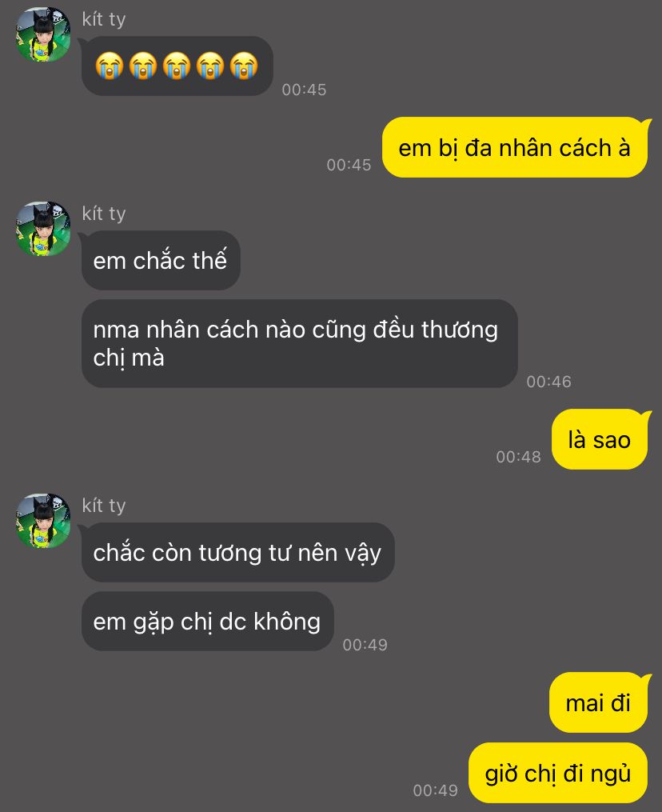Click the kít ty name above the emojis
Screen dimensions: 662x812
click(104, 20)
